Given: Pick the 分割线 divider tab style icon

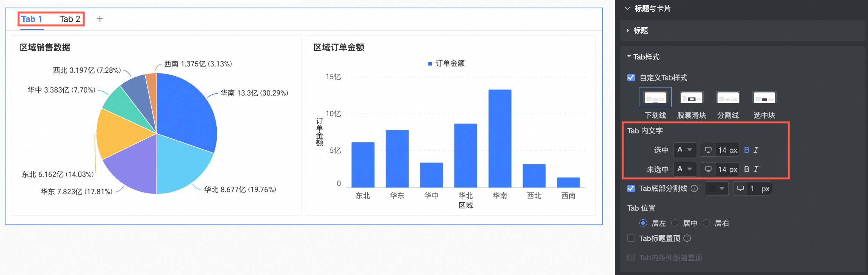Looking at the screenshot, I should click(x=728, y=98).
